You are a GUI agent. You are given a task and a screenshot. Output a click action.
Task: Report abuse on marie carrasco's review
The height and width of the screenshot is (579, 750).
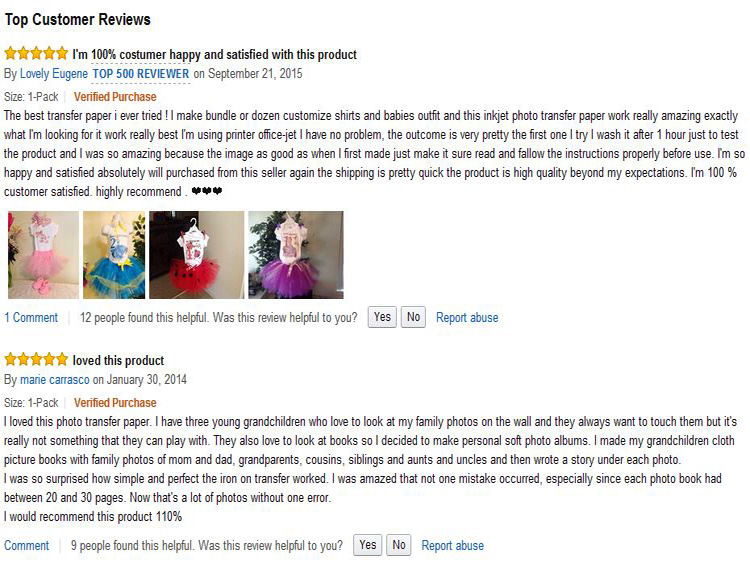452,546
